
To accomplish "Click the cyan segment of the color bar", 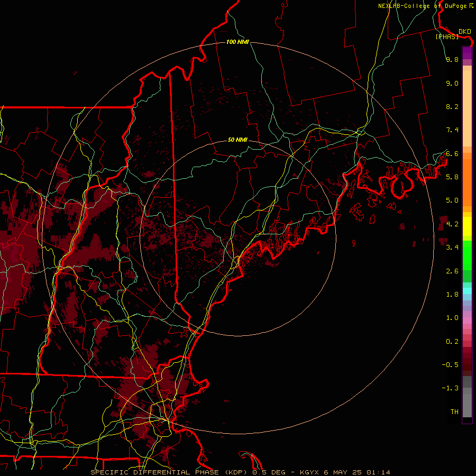I will (x=467, y=291).
